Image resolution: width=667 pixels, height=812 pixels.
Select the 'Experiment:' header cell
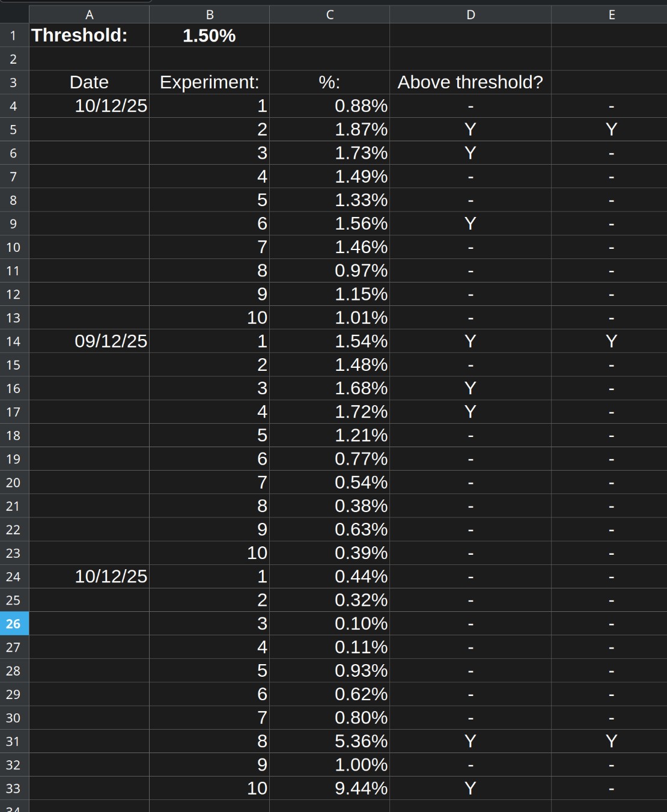click(209, 82)
